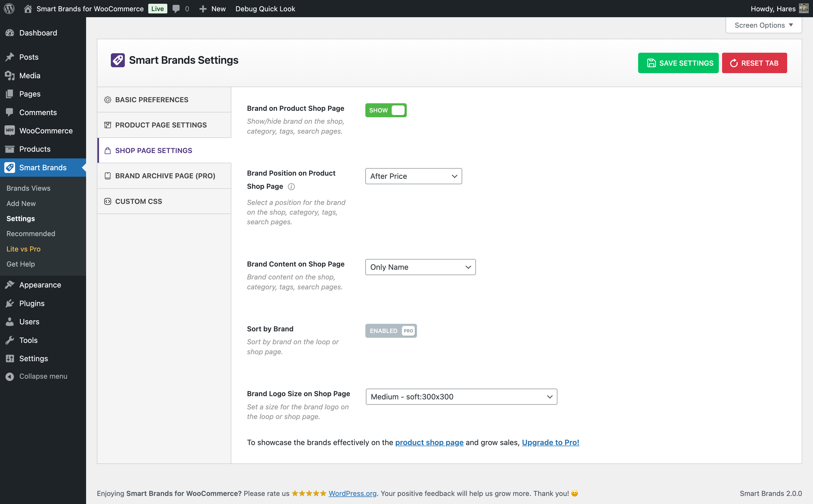
Task: Switch to Product Page Settings tab
Action: point(164,125)
